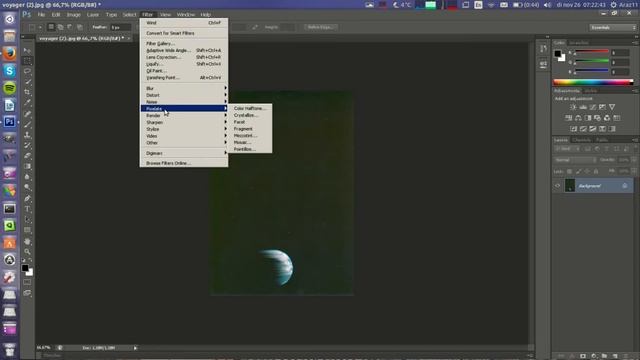Select the Dodge tool
Image resolution: width=640 pixels, height=360 pixels.
[x=27, y=188]
